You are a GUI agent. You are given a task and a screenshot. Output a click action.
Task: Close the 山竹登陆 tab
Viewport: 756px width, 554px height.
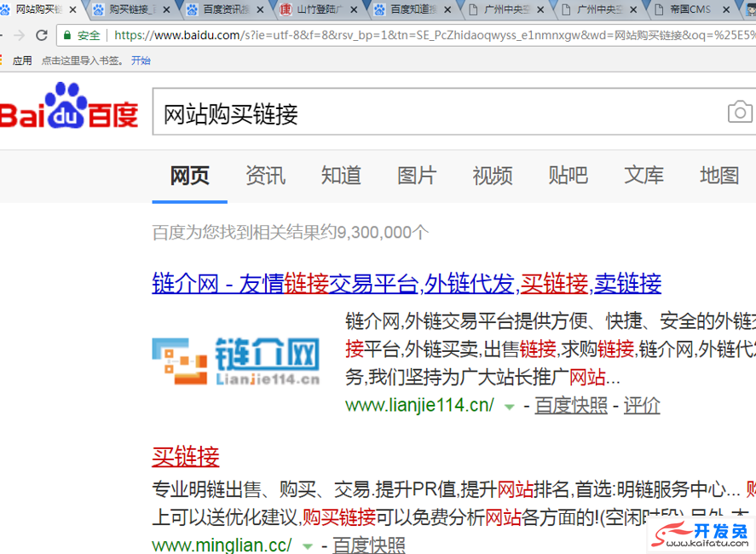354,9
